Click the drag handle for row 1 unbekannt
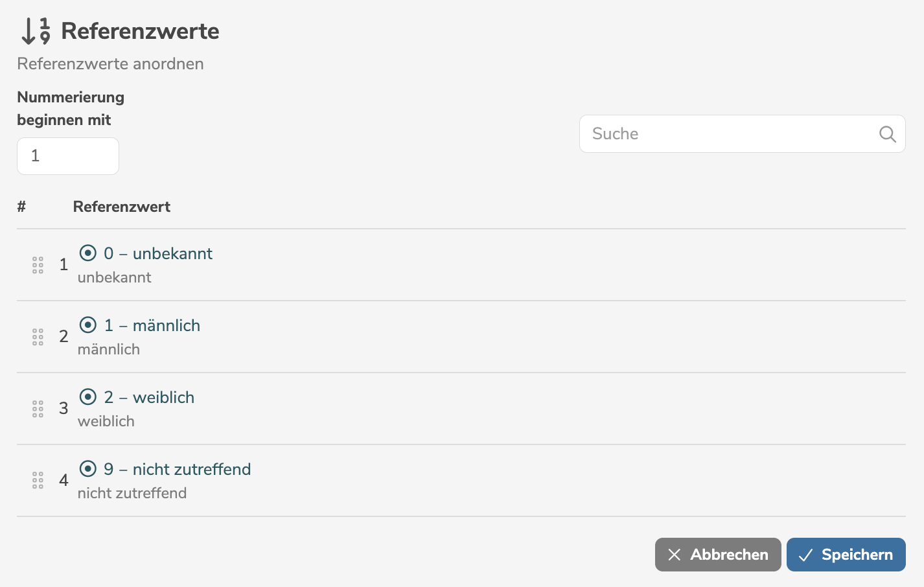 click(38, 265)
